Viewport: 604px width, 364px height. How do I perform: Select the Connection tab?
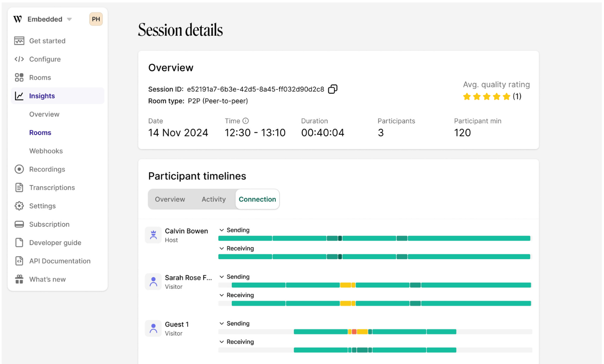point(257,199)
